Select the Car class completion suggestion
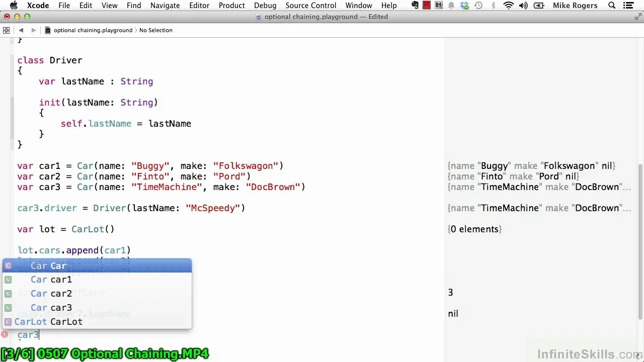The width and height of the screenshot is (644, 362). 97,265
